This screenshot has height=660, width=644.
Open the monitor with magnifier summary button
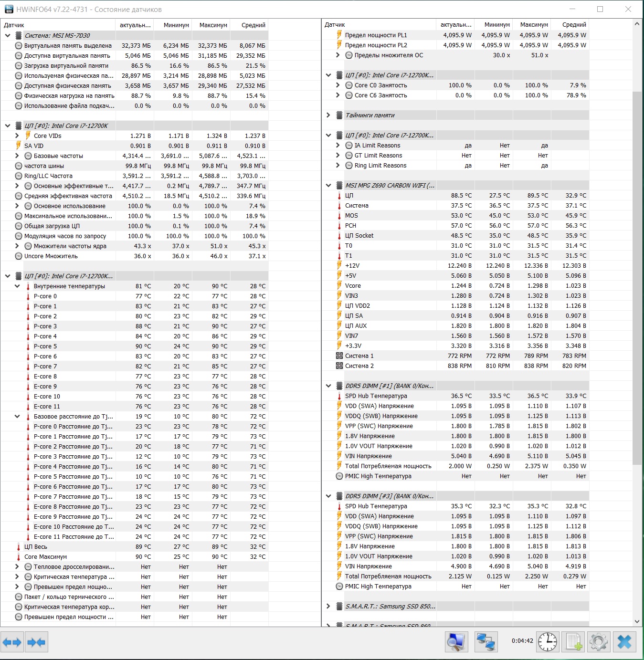456,642
